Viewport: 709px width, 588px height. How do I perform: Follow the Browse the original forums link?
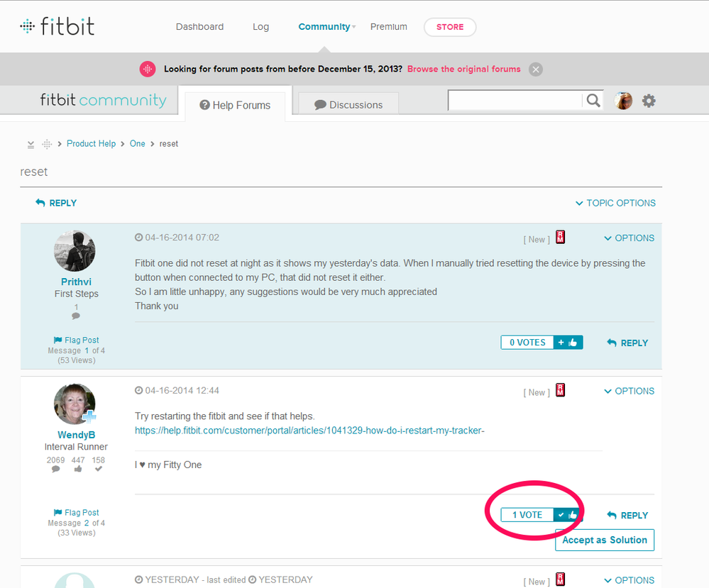pyautogui.click(x=463, y=69)
